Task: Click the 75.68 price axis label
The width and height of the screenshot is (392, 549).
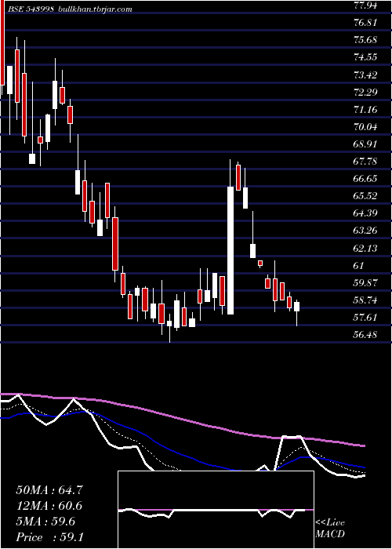Action: [x=366, y=40]
